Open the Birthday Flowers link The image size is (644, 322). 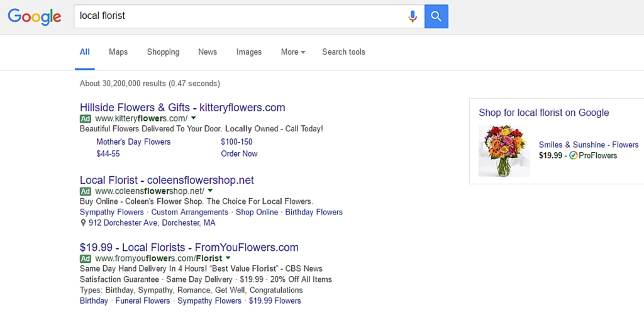coord(314,213)
